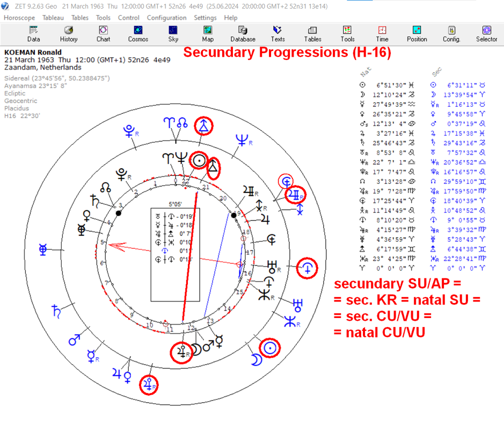Open the Configuration menu
Screen dimensions: 504x429
tap(166, 18)
